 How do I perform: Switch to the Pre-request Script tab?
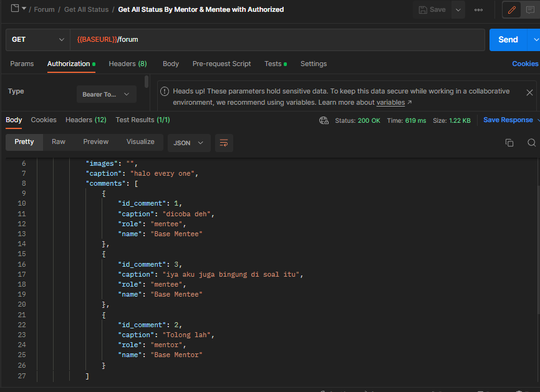[x=221, y=64]
